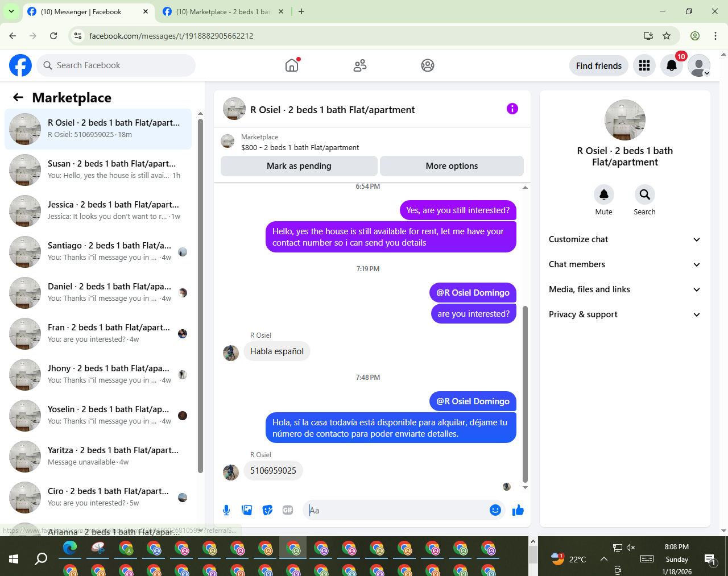
Task: Open Fran conversation in list
Action: coord(98,334)
